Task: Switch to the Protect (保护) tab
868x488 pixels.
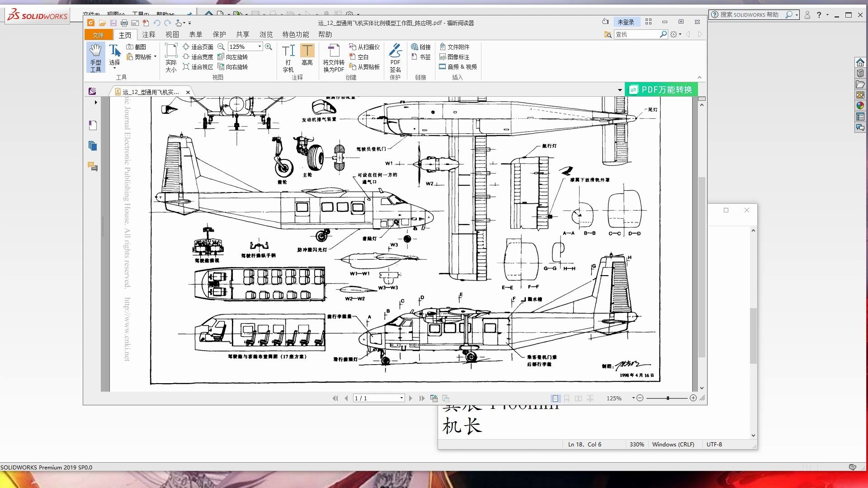Action: [219, 34]
